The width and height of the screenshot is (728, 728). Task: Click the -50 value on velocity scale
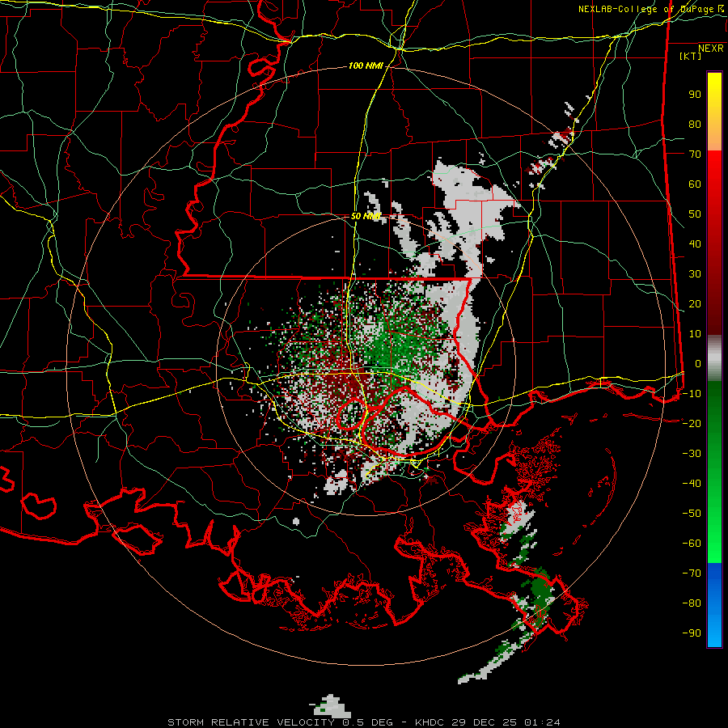[692, 513]
